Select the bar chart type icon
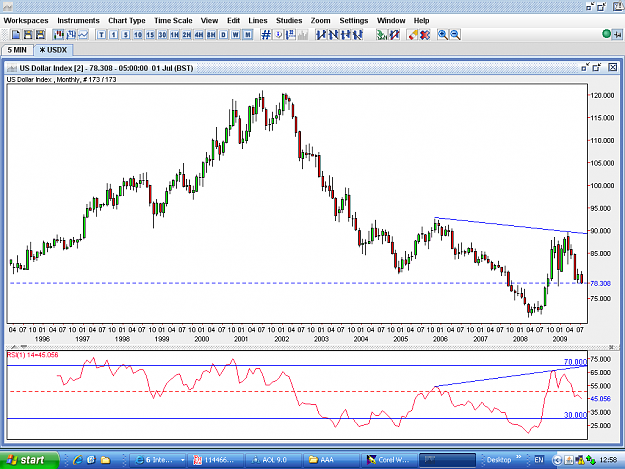 coord(71,35)
